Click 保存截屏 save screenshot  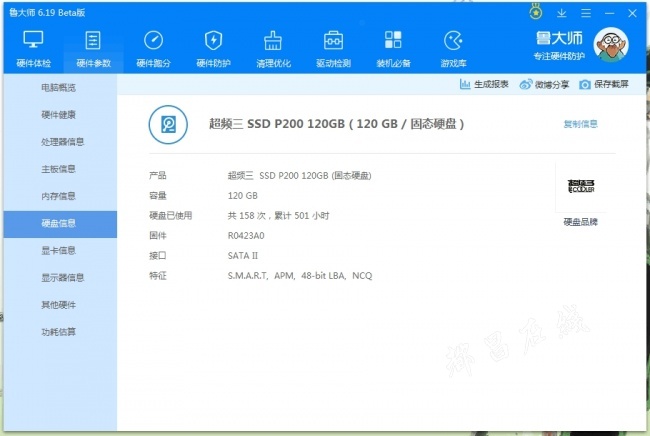tap(604, 85)
